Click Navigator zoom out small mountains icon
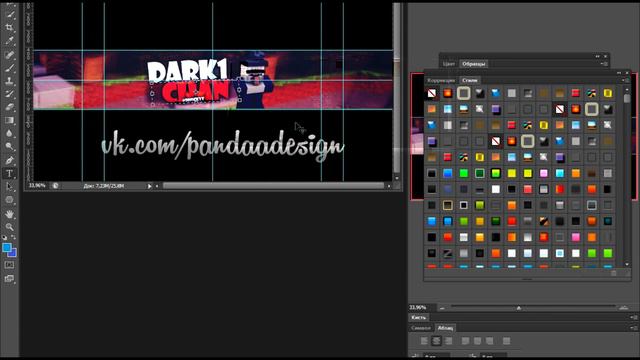The height and width of the screenshot is (360, 640). (442, 308)
